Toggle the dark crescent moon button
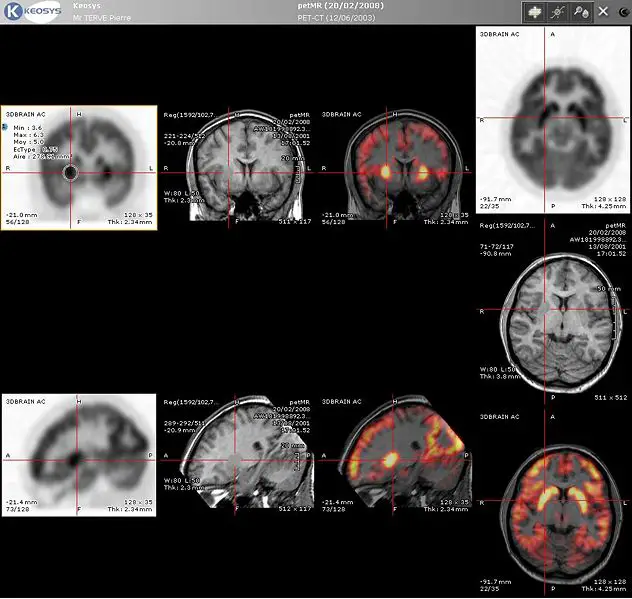The width and height of the screenshot is (632, 599). (x=624, y=12)
